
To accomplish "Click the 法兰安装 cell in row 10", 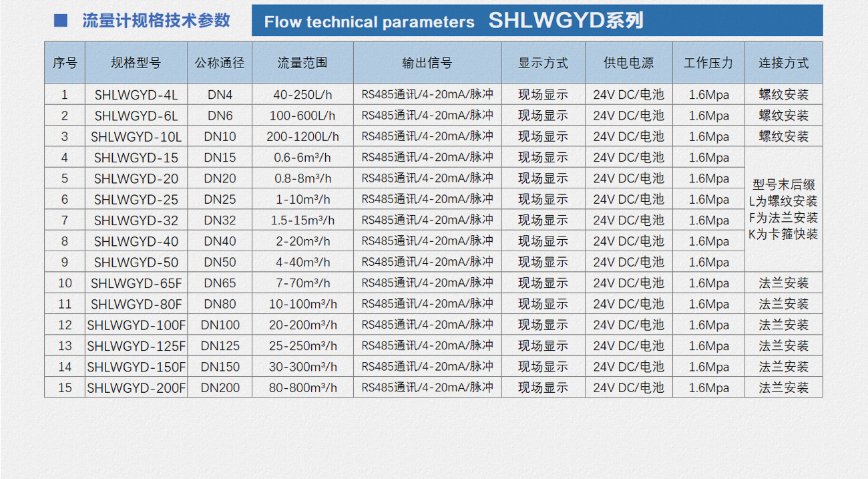I will pos(784,283).
